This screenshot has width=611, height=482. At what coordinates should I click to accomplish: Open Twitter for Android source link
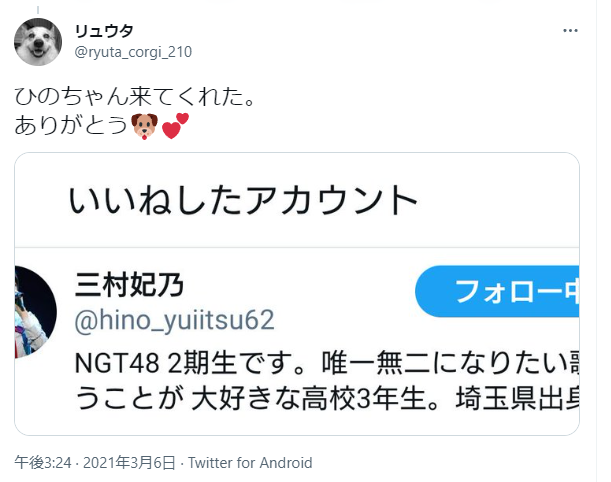250,463
